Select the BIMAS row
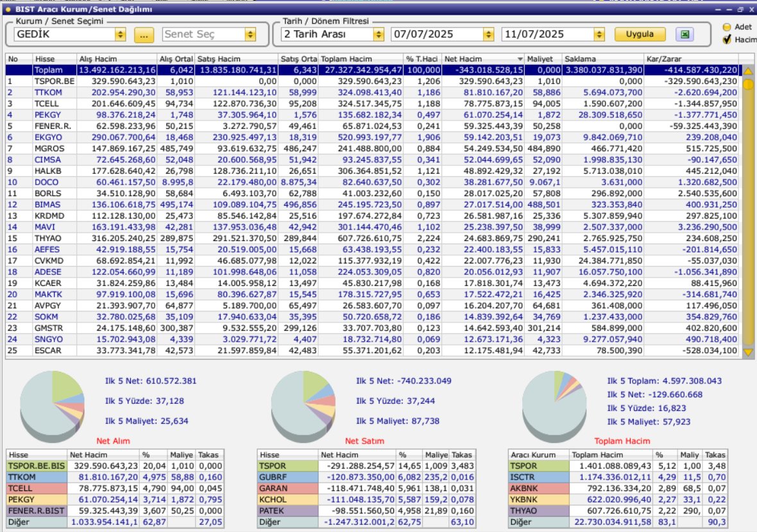 click(x=372, y=204)
